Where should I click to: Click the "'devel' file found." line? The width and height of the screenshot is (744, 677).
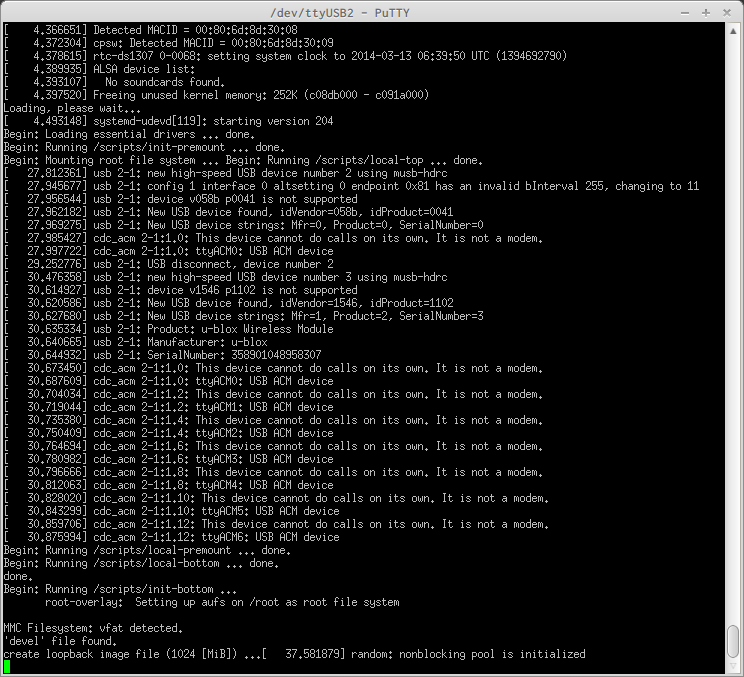click(x=60, y=641)
